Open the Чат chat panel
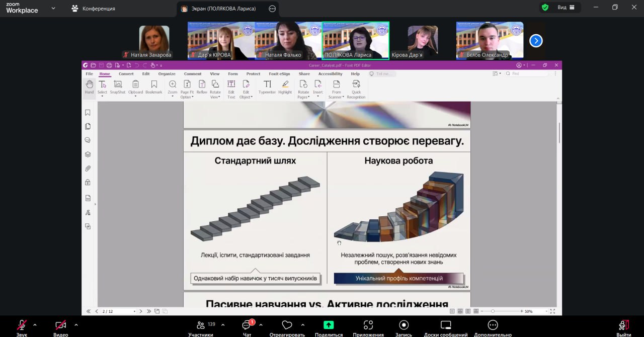Image resolution: width=644 pixels, height=337 pixels. click(247, 325)
